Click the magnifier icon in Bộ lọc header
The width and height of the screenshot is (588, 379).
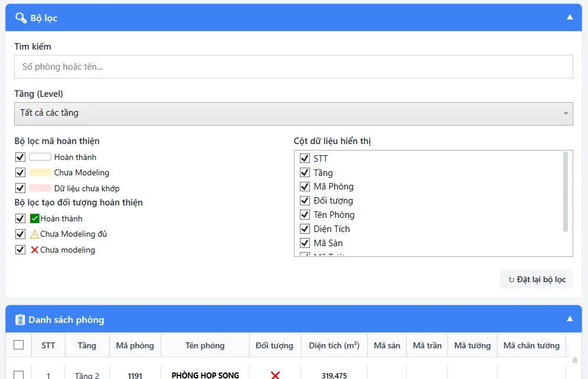[x=21, y=18]
